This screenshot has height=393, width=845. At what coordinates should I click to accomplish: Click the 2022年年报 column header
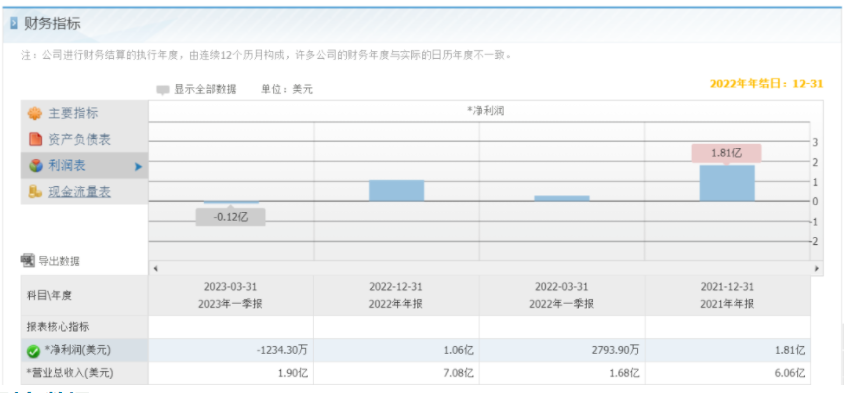pos(396,295)
